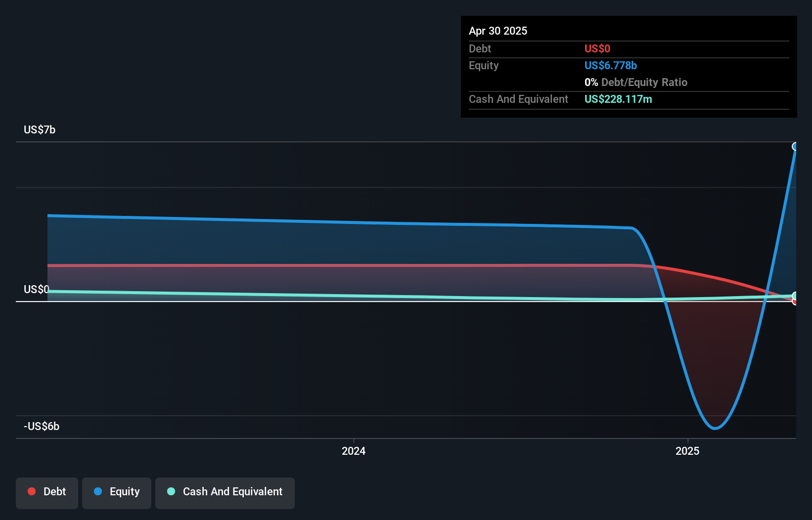The image size is (812, 520).
Task: Click the blue Equity legend dot
Action: (98, 491)
